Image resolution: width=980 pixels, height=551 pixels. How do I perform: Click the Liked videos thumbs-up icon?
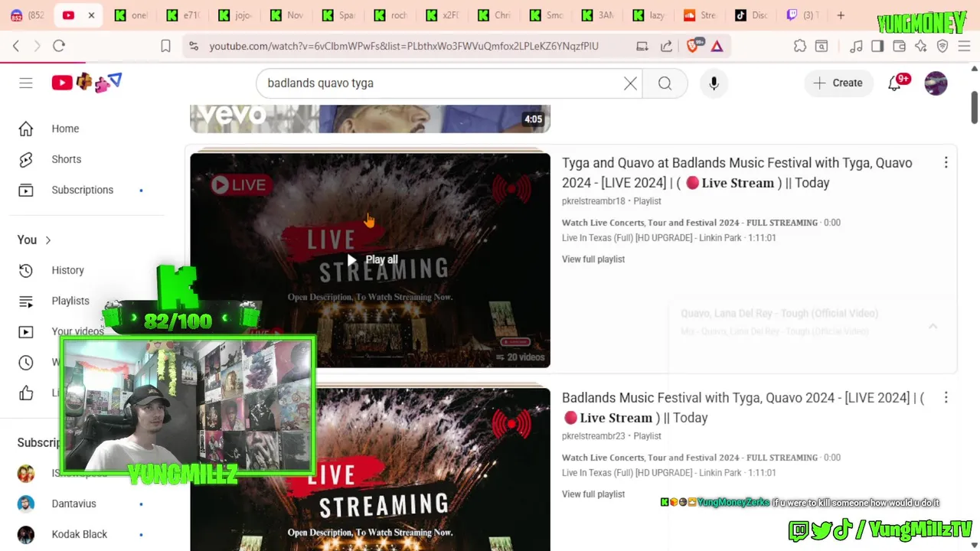[x=26, y=393]
